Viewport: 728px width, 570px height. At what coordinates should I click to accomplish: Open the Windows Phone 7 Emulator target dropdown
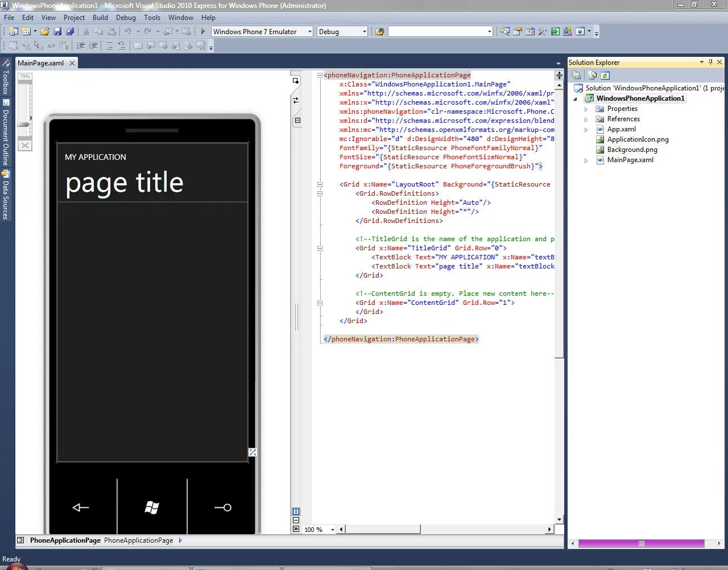coord(310,32)
